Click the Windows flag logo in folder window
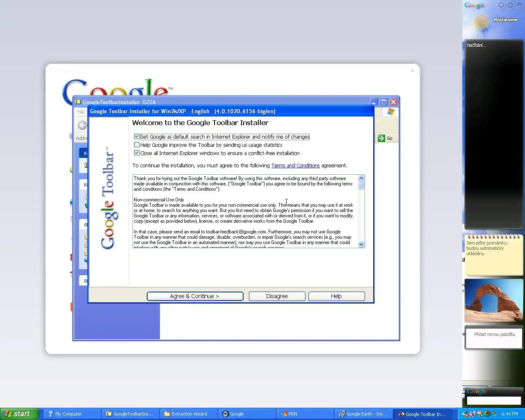525x420 pixels. [x=390, y=112]
